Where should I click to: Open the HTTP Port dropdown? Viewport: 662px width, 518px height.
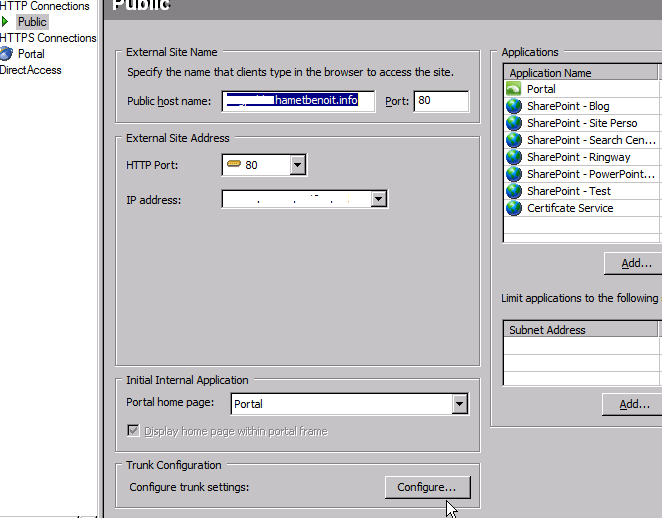(x=297, y=165)
